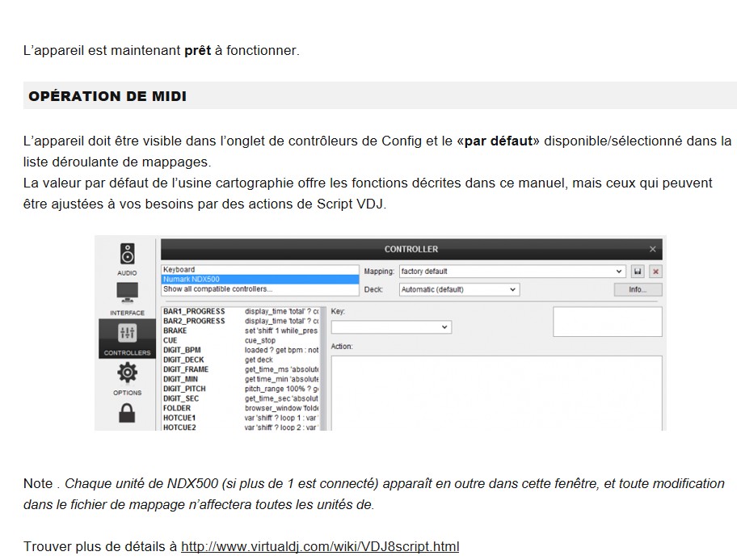
Task: Click the mapping list vertical scrollbar
Action: tap(323, 368)
